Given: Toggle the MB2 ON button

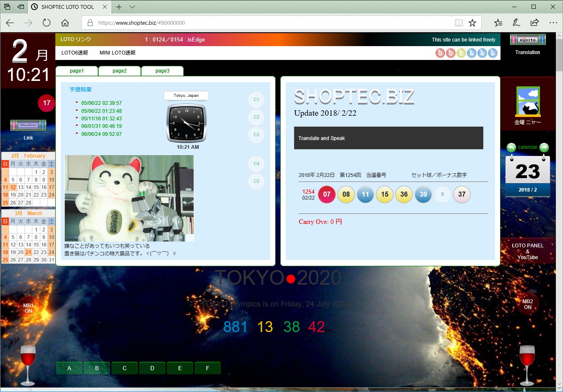Looking at the screenshot, I should click(527, 304).
